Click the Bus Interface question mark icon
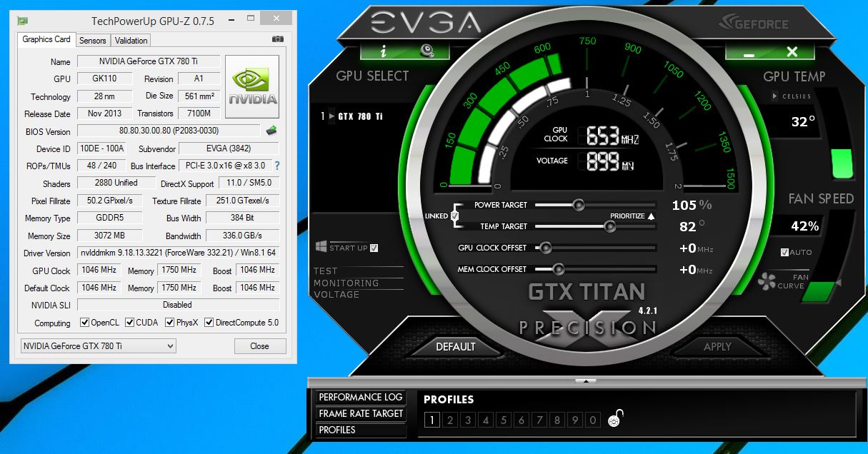The height and width of the screenshot is (454, 868). click(x=277, y=166)
